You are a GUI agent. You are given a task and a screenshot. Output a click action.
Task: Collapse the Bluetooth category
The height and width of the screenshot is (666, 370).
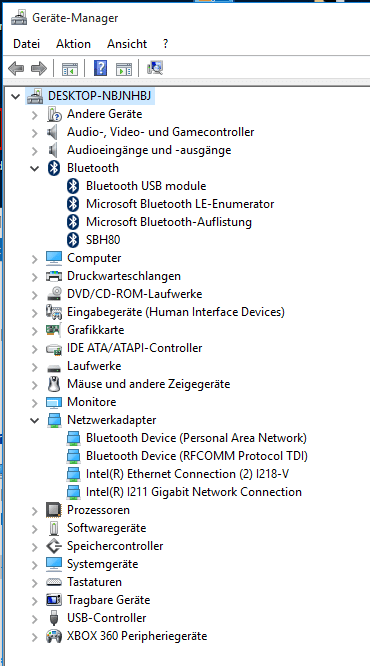34,168
